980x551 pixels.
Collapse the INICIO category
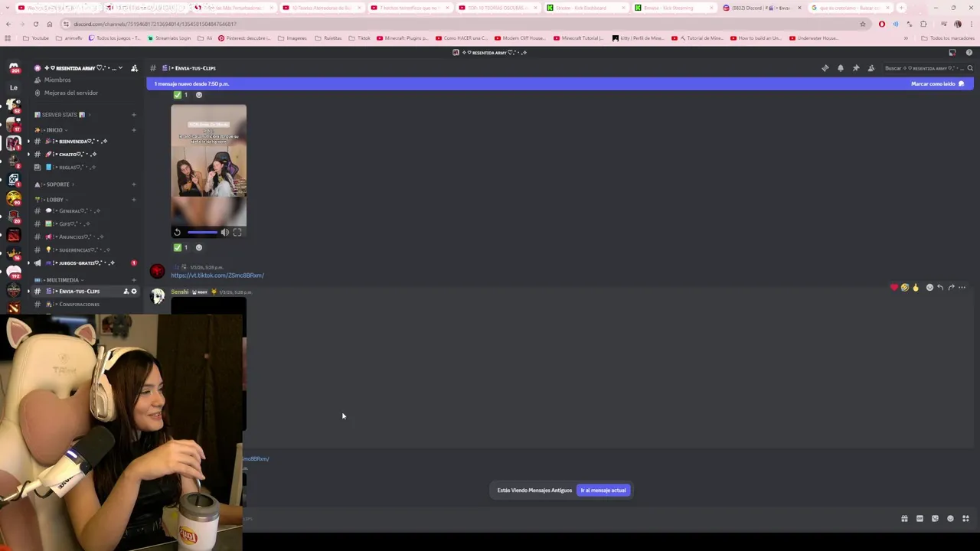click(52, 130)
